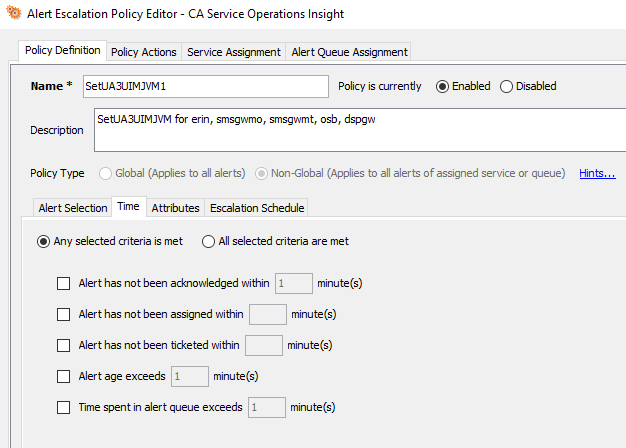Click the Alert age exceeds minutes field
626x448 pixels.
[x=190, y=376]
